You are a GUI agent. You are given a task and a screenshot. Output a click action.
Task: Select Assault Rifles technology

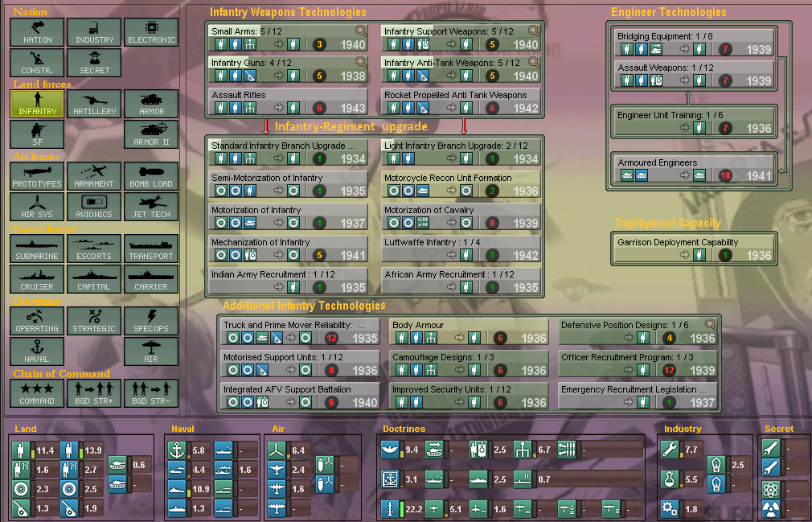click(x=288, y=101)
